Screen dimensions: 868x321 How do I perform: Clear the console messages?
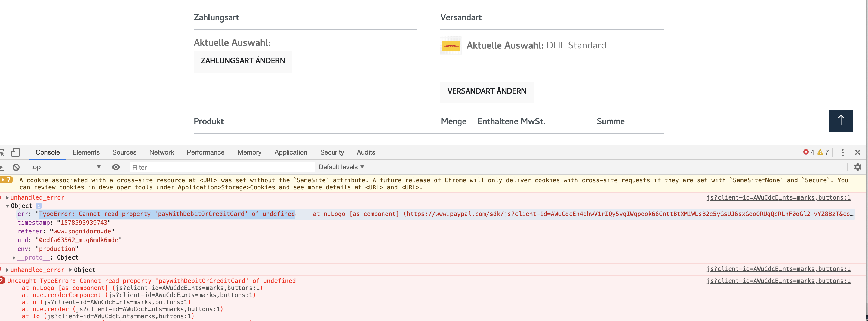point(16,167)
